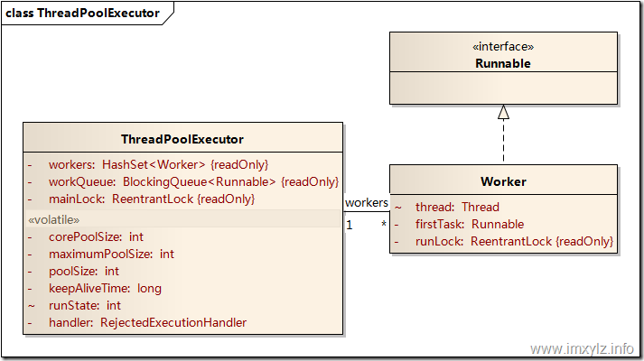Screen dimensions: 644x361
Task: Select the Worker class header
Action: click(503, 181)
